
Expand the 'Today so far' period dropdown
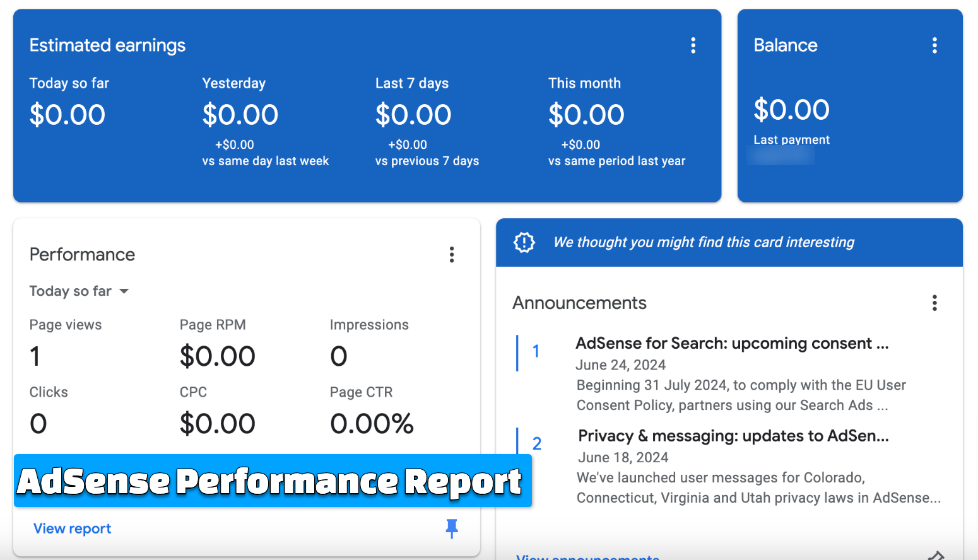(79, 291)
